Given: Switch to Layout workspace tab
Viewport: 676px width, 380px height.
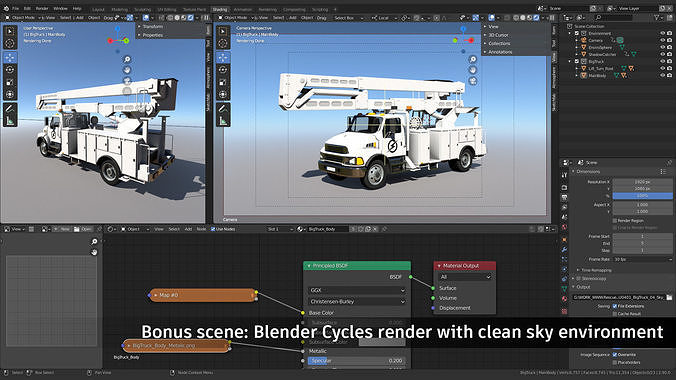Looking at the screenshot, I should pos(98,9).
